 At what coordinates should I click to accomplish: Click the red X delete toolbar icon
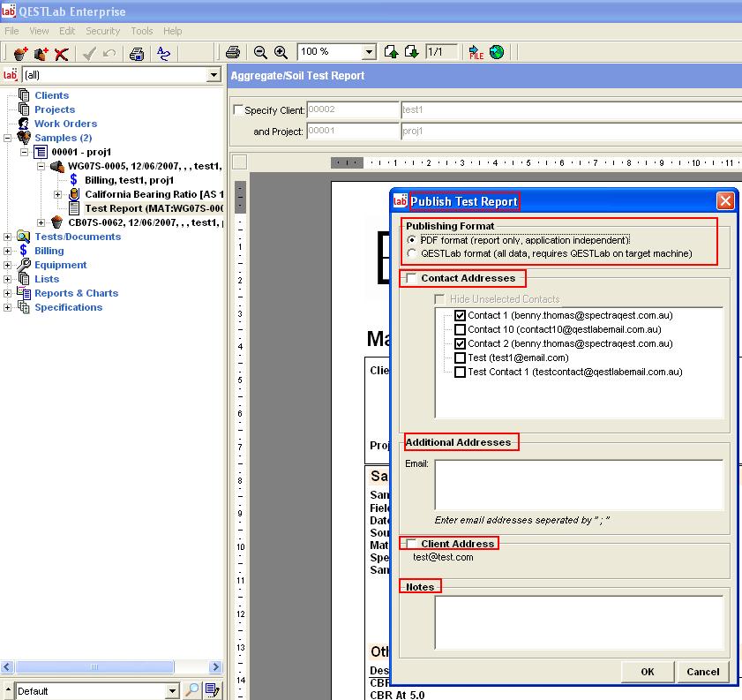point(62,54)
